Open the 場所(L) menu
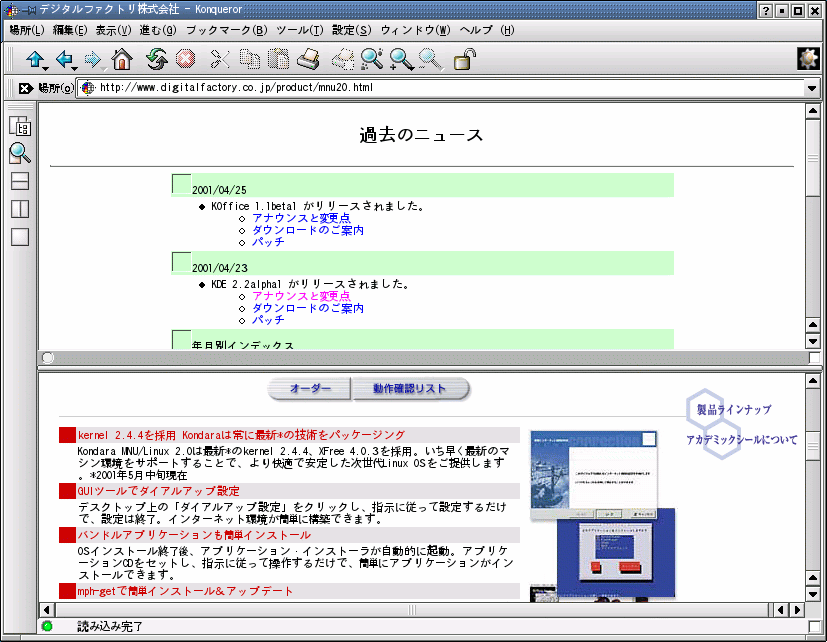 coord(27,30)
